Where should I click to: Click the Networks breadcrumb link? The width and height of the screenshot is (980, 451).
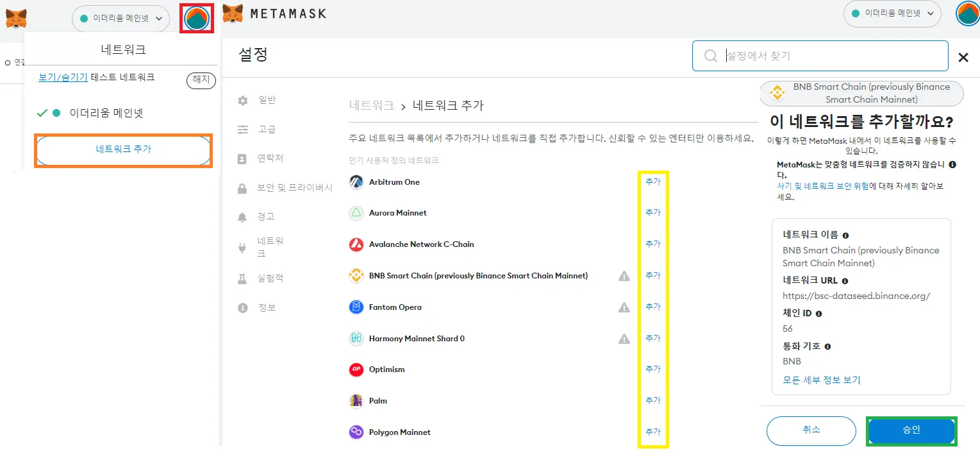tap(372, 105)
